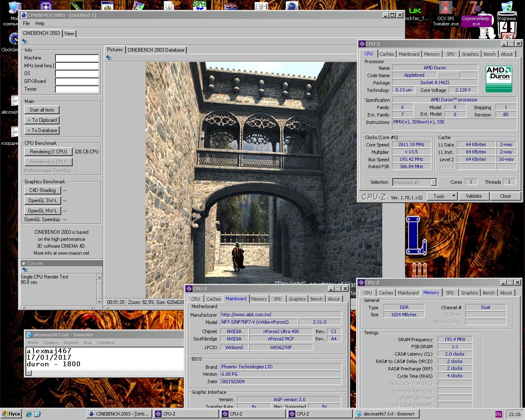Viewport: 525px width, 420px height.
Task: Open the Notepad Формат menu
Action: click(x=71, y=342)
